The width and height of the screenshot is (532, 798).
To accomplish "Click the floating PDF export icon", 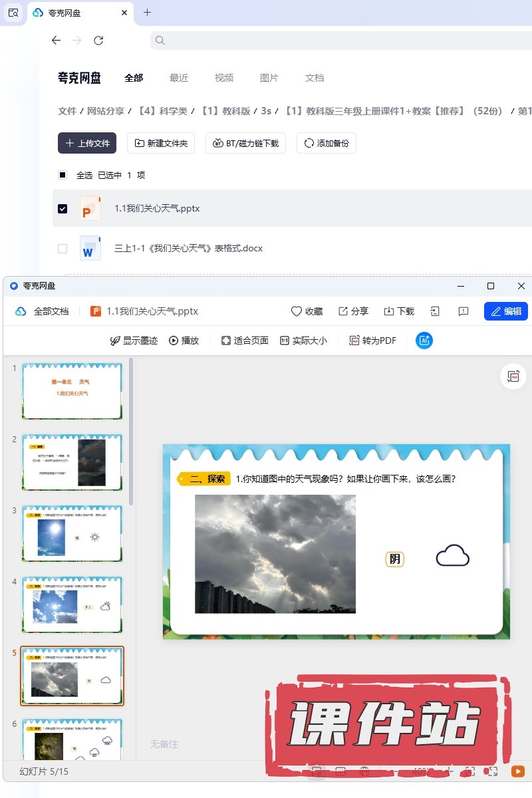I will pos(513,376).
